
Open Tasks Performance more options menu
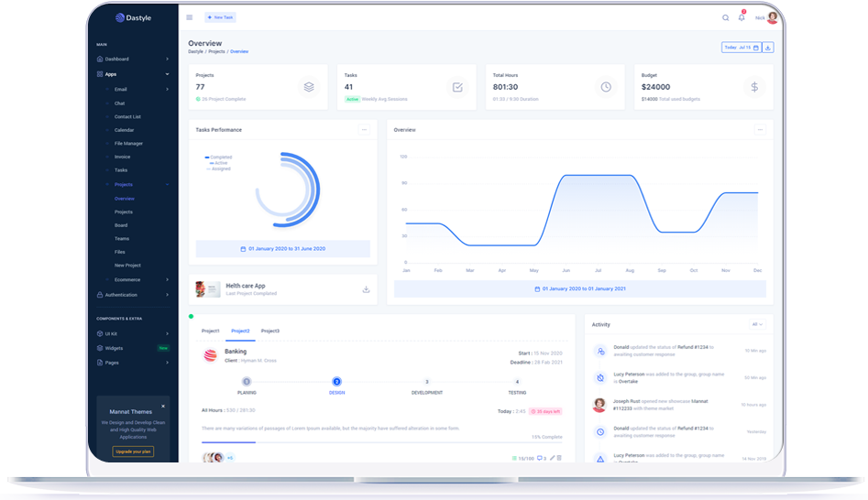point(364,130)
